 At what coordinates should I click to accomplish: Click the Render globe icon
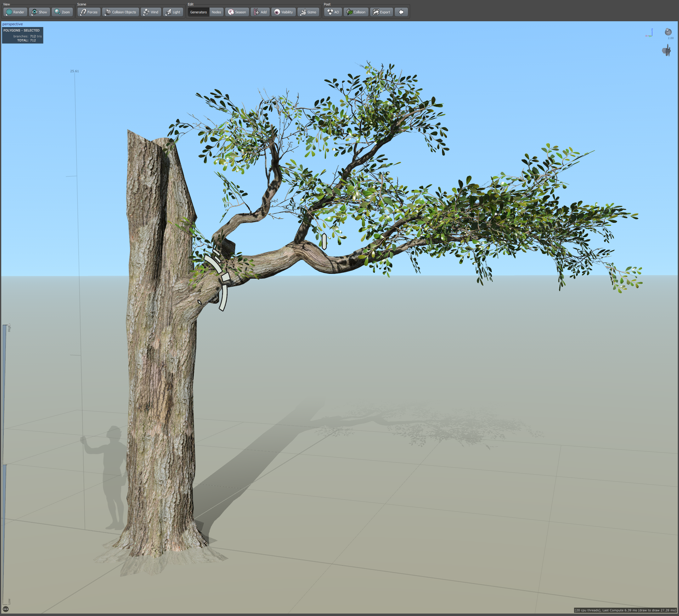pyautogui.click(x=9, y=12)
